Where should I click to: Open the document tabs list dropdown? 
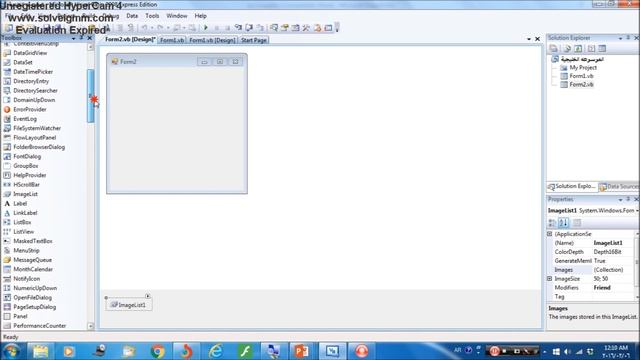[529, 39]
